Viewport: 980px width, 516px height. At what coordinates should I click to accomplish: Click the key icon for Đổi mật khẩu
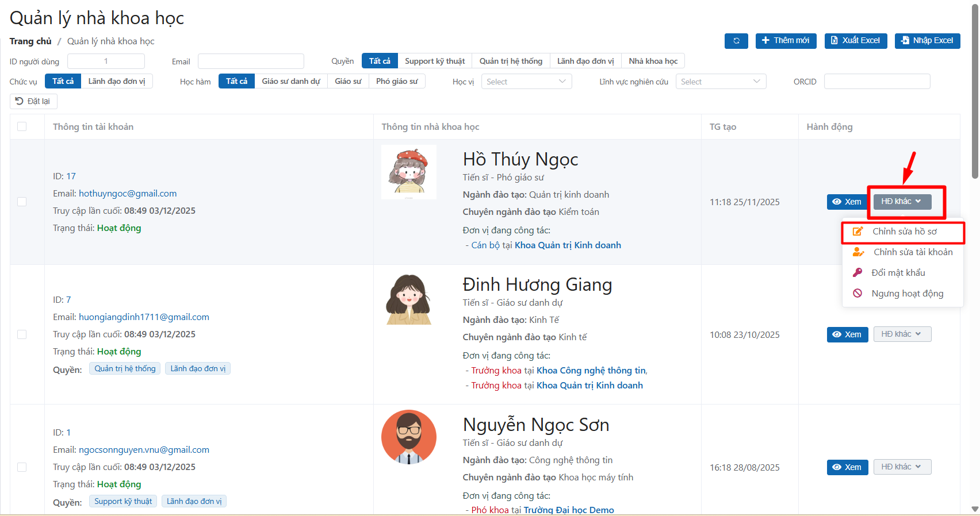(x=857, y=273)
